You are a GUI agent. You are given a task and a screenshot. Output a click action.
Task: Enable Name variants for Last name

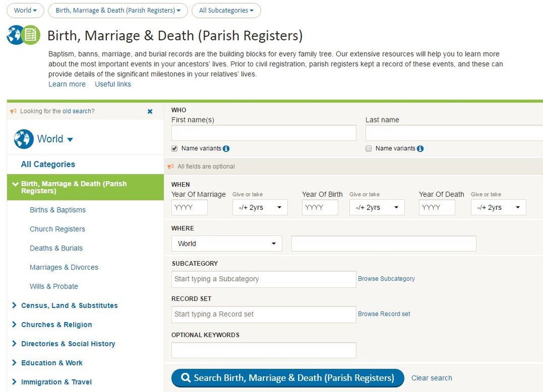tap(368, 148)
